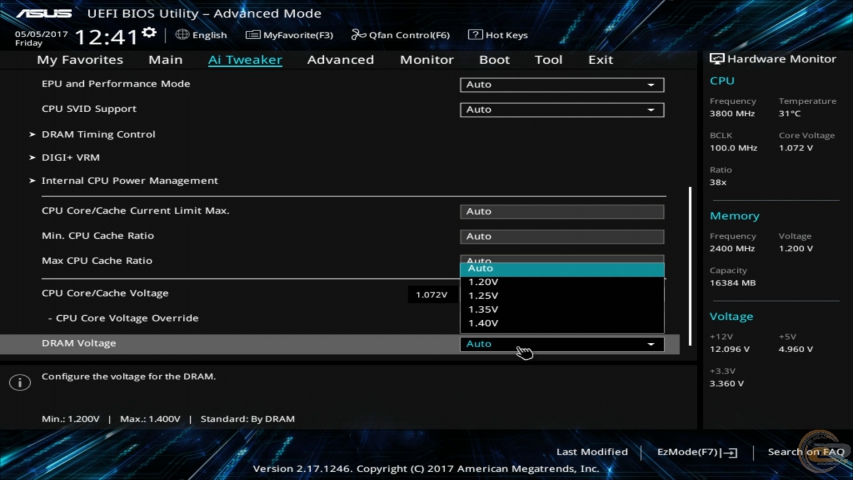Click the CPU SVID Support label
The image size is (853, 480).
(89, 109)
